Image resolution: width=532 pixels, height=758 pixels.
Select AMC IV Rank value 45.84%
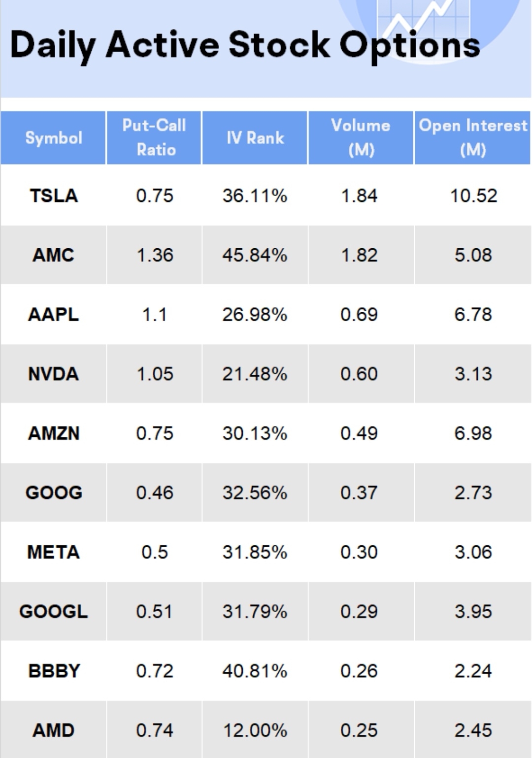(255, 255)
